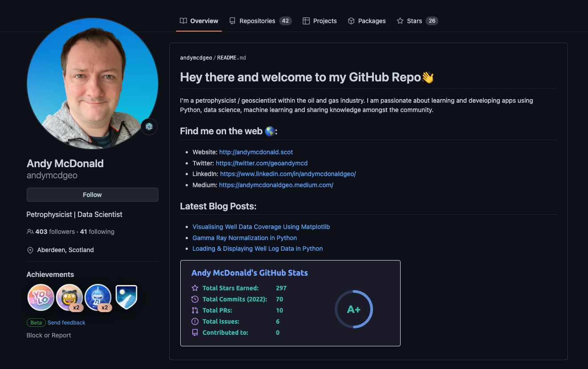Click the clock icon beside Total Commits
The width and height of the screenshot is (588, 369).
[x=195, y=299]
